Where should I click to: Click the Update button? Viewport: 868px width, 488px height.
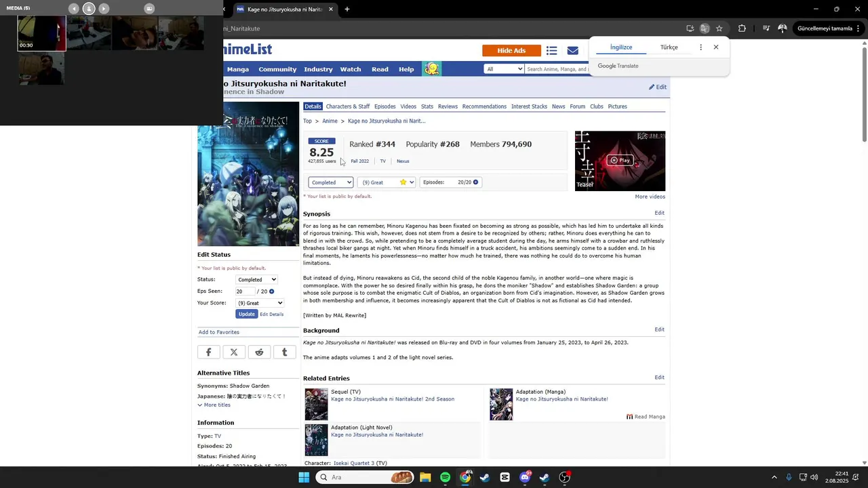tap(247, 314)
